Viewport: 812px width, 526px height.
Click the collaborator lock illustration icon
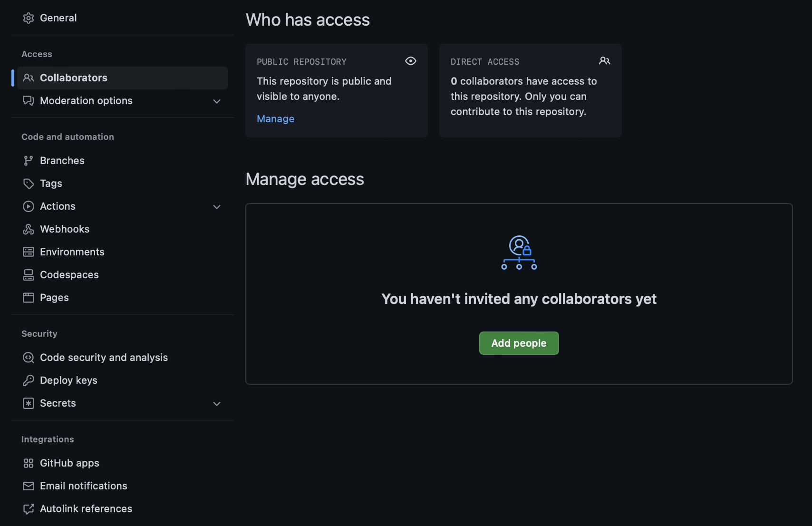click(519, 253)
